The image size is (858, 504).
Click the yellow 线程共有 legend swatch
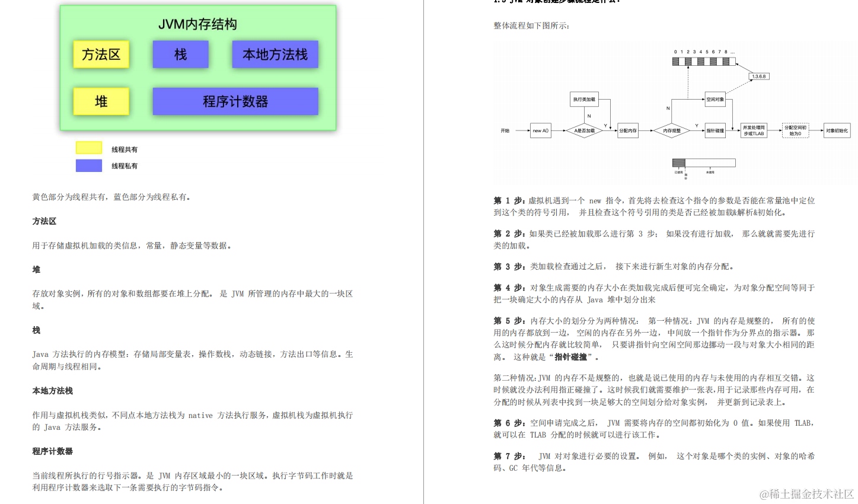pos(88,147)
